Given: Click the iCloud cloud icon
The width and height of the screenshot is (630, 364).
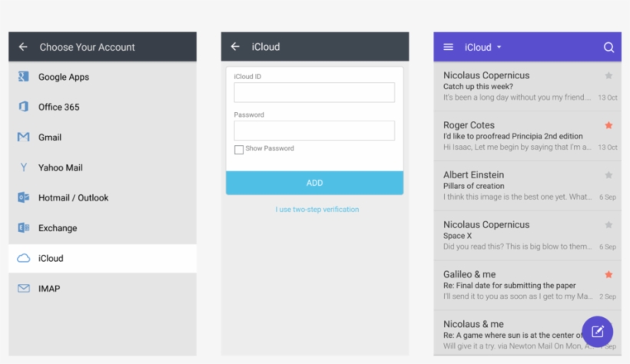Looking at the screenshot, I should [x=23, y=258].
